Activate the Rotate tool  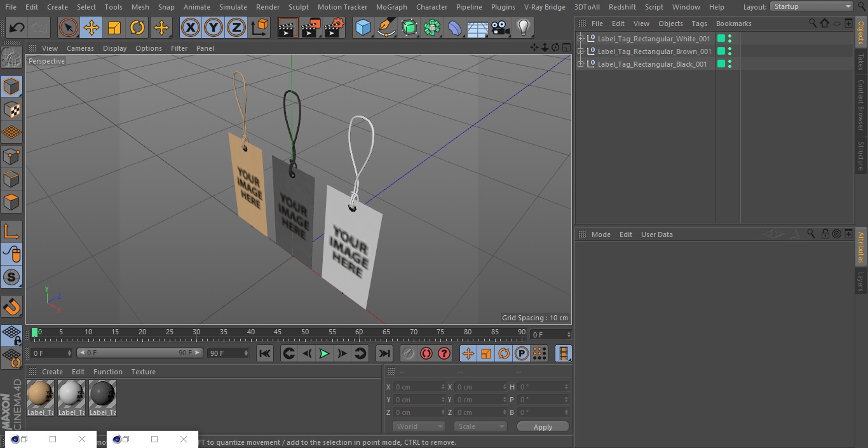pos(137,27)
